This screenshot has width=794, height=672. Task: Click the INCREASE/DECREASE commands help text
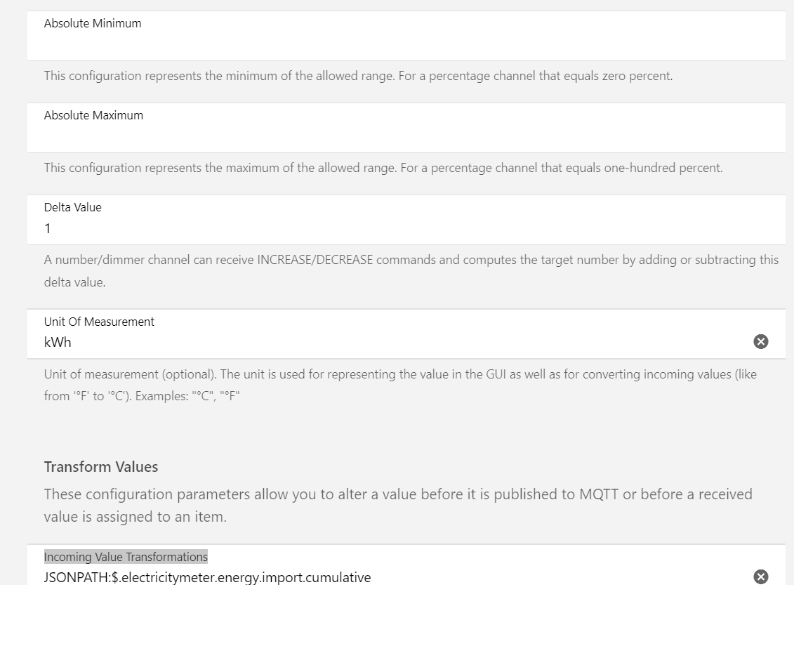coord(411,260)
